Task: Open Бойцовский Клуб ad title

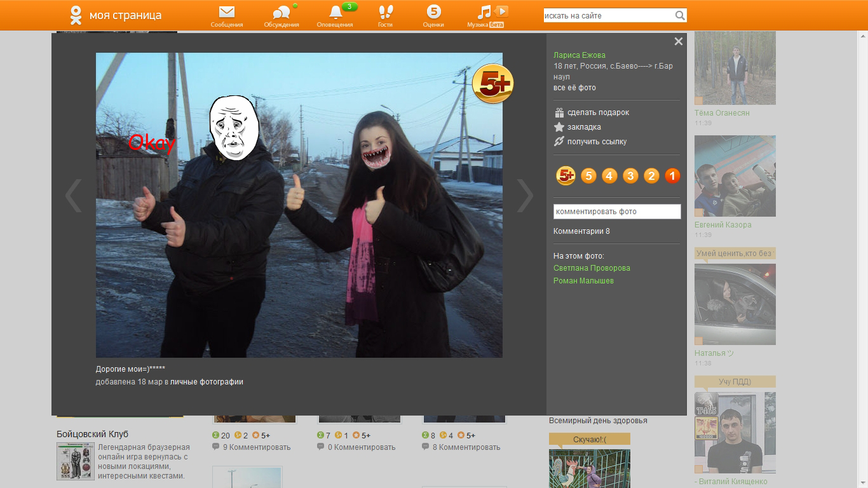Action: pos(92,434)
